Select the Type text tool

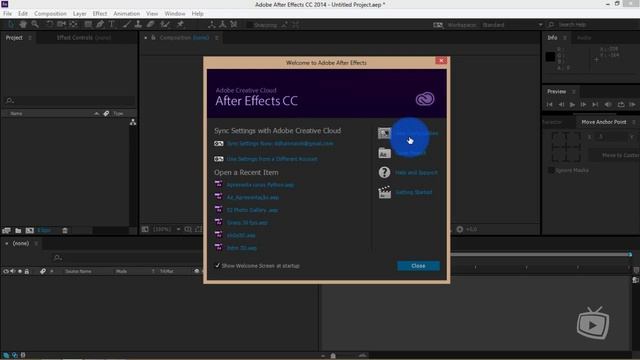111,24
